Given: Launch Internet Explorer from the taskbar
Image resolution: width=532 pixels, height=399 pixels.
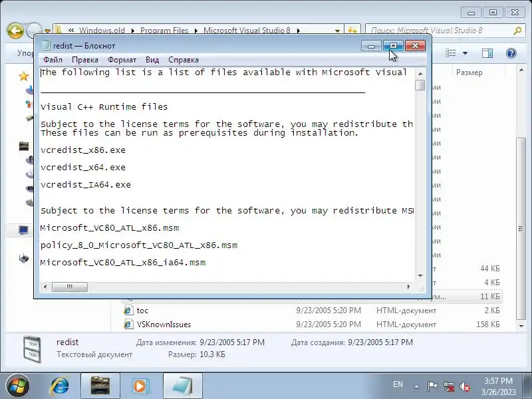Looking at the screenshot, I should [x=60, y=386].
